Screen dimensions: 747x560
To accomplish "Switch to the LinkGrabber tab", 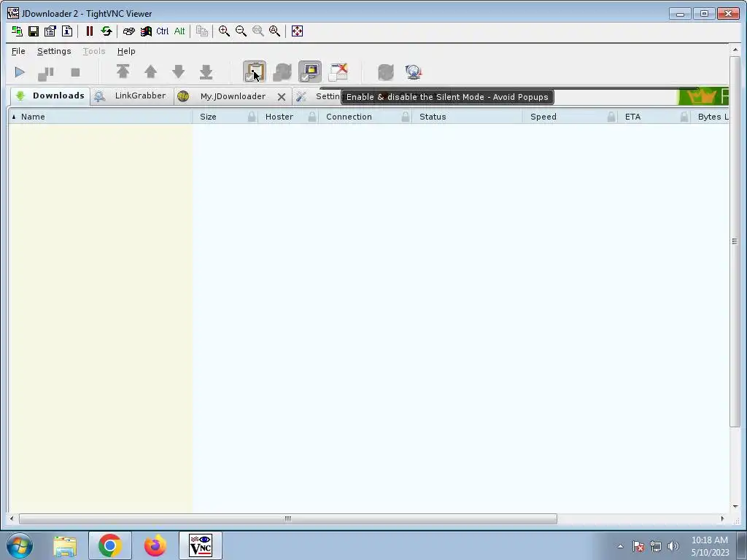I will (132, 96).
